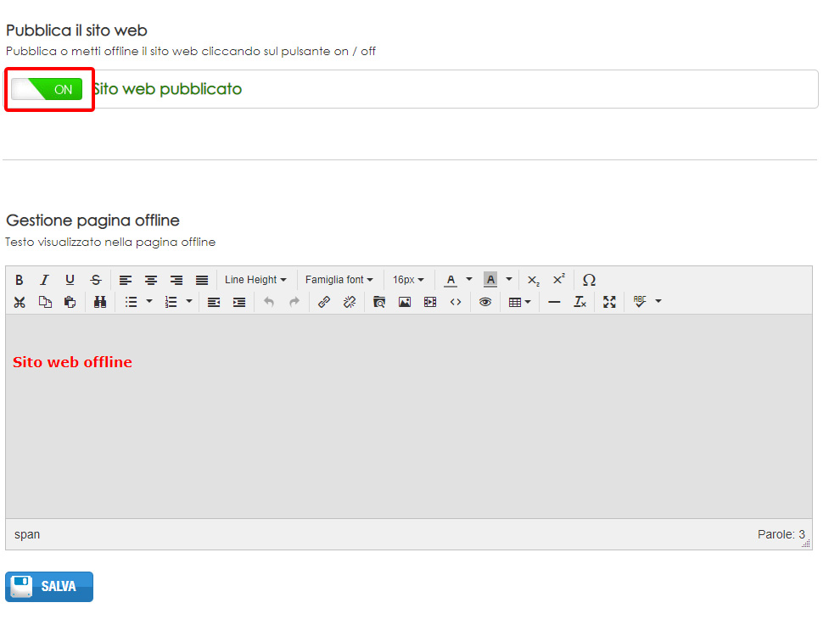Click the Parole: 3 word count
Screen dimensions: 840x625
tap(781, 534)
